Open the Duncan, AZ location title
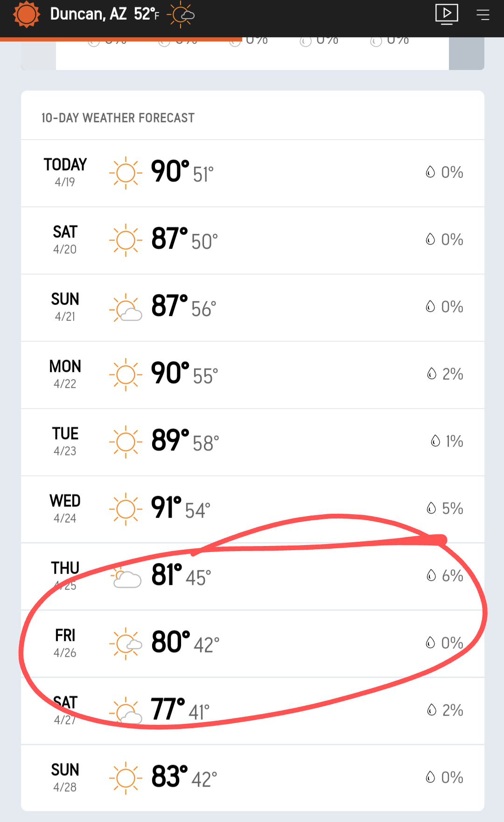This screenshot has height=822, width=504. (x=88, y=14)
